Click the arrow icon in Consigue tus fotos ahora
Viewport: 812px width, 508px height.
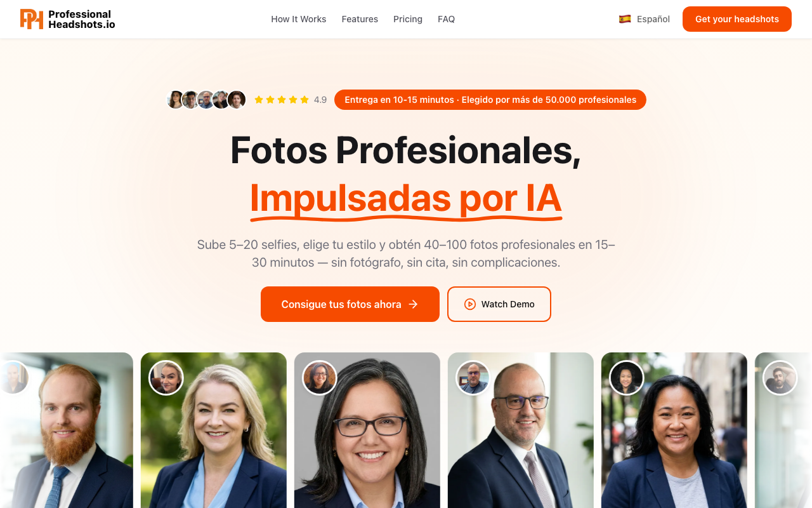click(414, 304)
